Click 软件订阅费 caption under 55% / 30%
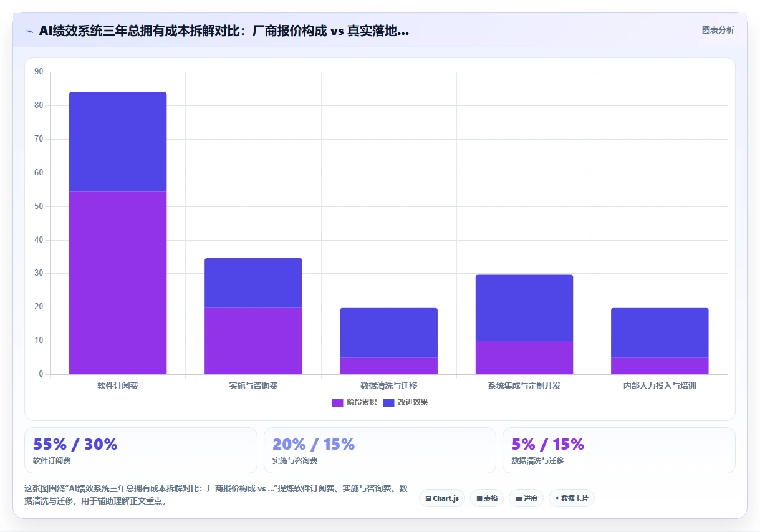 tap(52, 461)
